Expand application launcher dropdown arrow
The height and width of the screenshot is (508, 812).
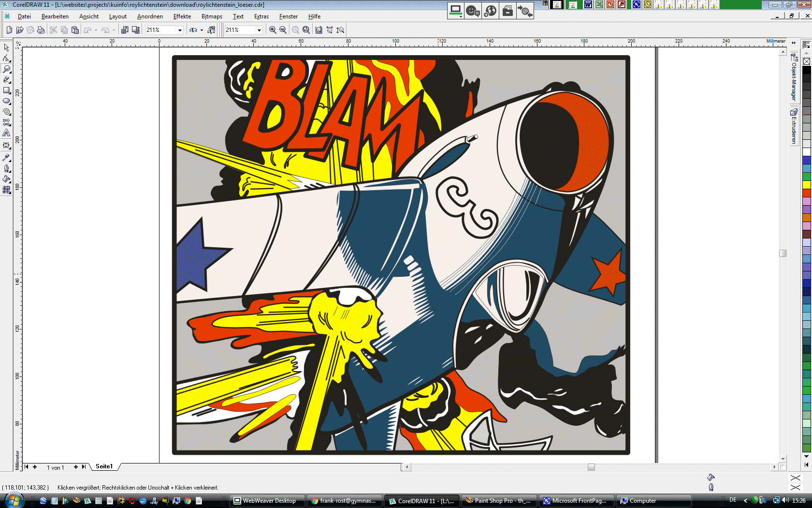coord(202,30)
